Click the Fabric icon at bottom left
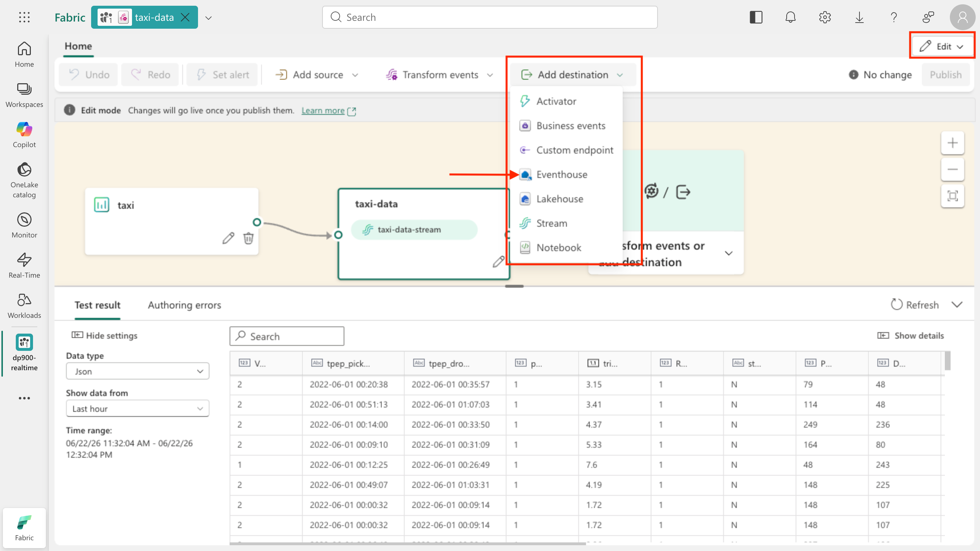Viewport: 980px width, 551px height. [x=24, y=527]
